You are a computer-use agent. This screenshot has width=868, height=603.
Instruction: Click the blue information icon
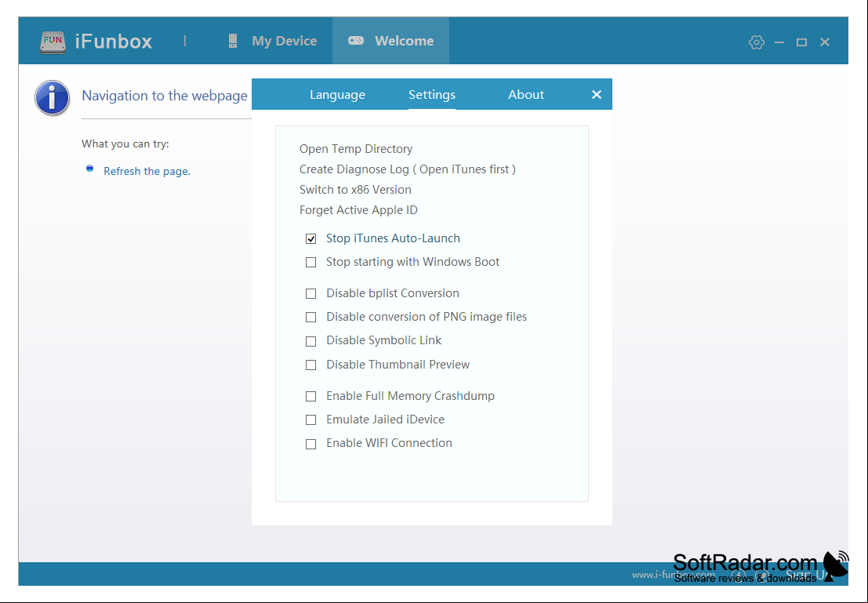52,98
